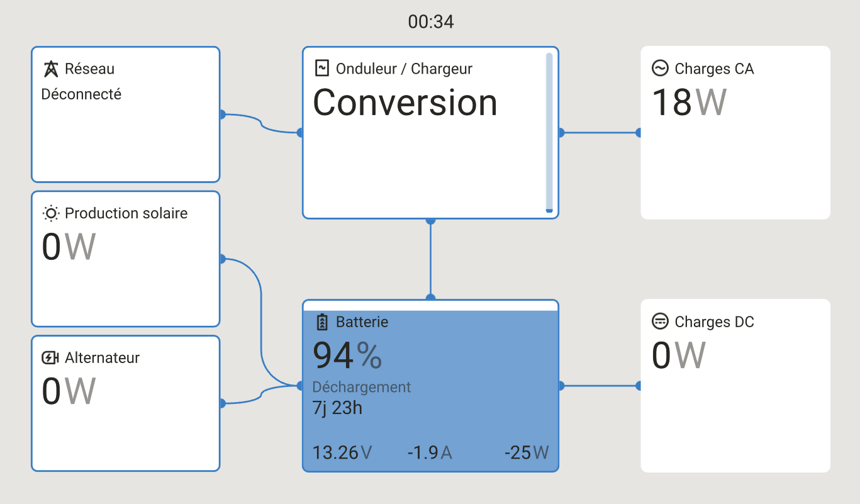This screenshot has height=504, width=860.
Task: Open the Réseau Déconnecté status card
Action: pos(125,115)
